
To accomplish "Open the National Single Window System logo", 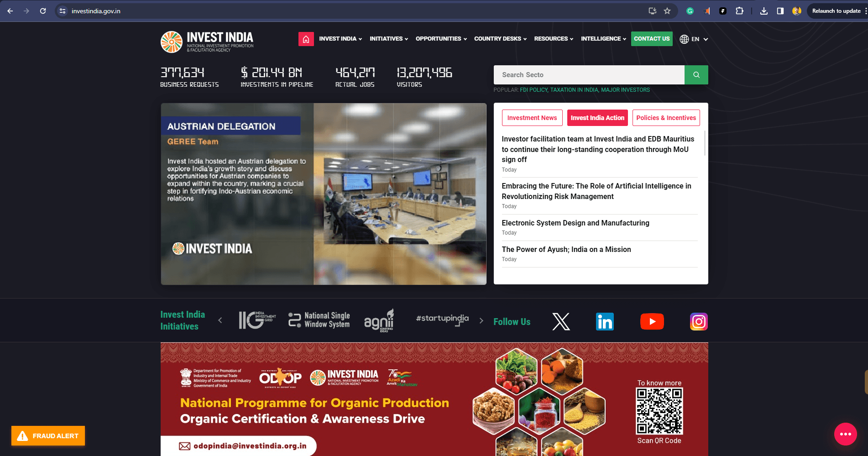I will tap(319, 320).
